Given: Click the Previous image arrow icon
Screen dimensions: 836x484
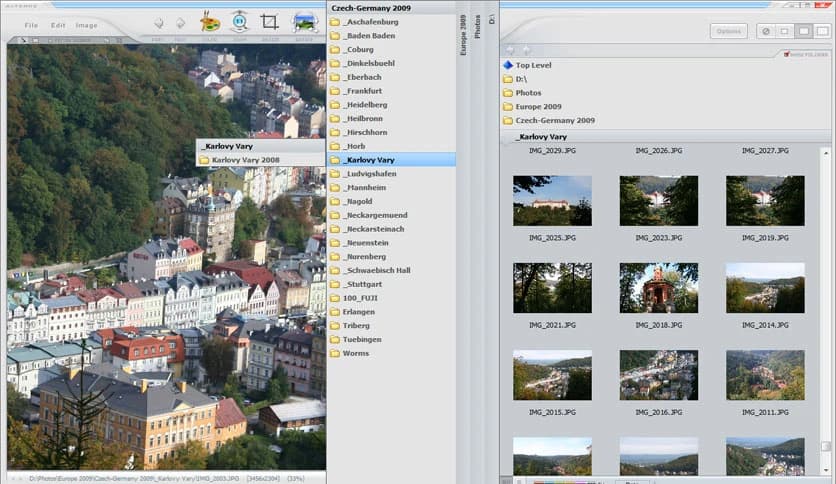Looking at the screenshot, I should (x=158, y=23).
